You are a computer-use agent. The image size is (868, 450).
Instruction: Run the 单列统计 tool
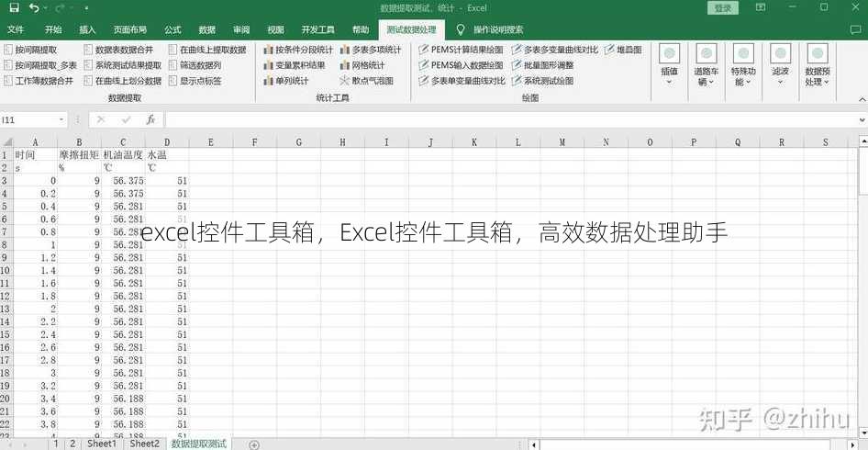[286, 81]
